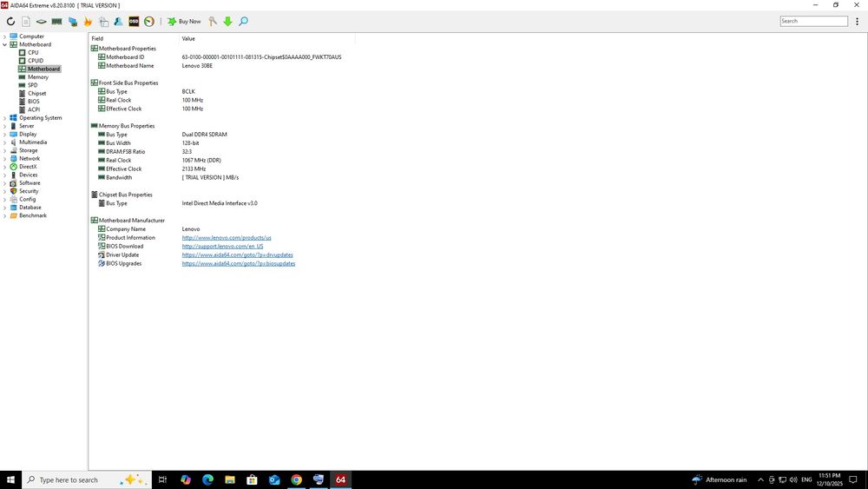Image resolution: width=868 pixels, height=489 pixels.
Task: Select the Motherboard ID row
Action: 221,57
